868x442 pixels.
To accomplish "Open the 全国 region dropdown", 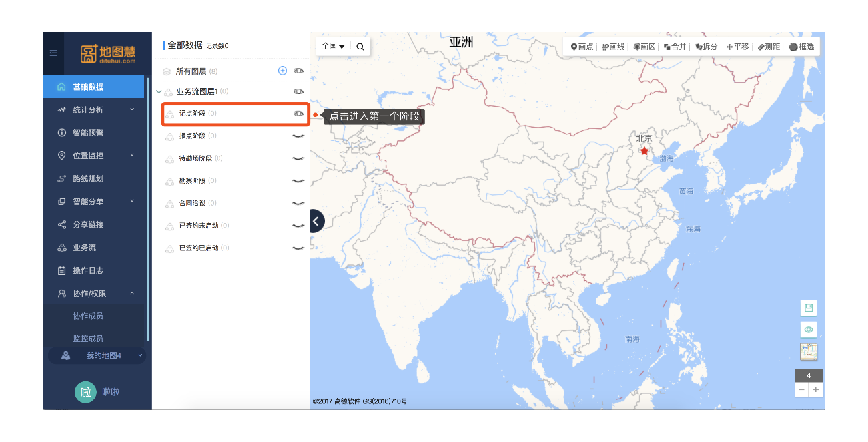I will 333,47.
